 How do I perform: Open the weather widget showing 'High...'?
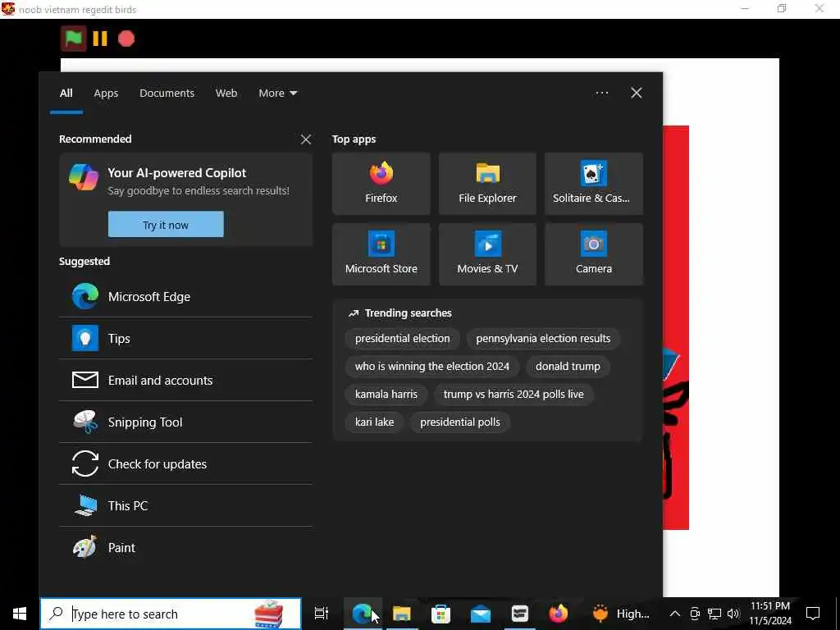(621, 614)
